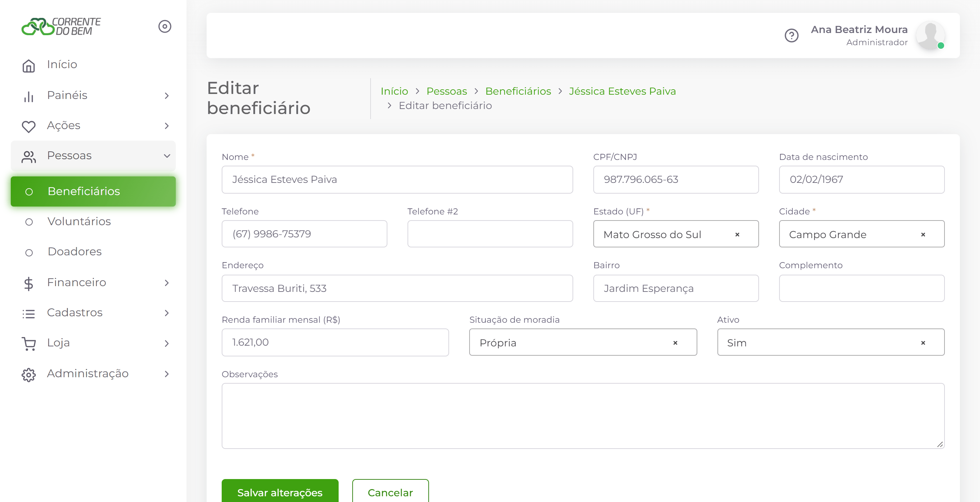980x502 pixels.
Task: Click into the Nome input field
Action: pyautogui.click(x=397, y=180)
